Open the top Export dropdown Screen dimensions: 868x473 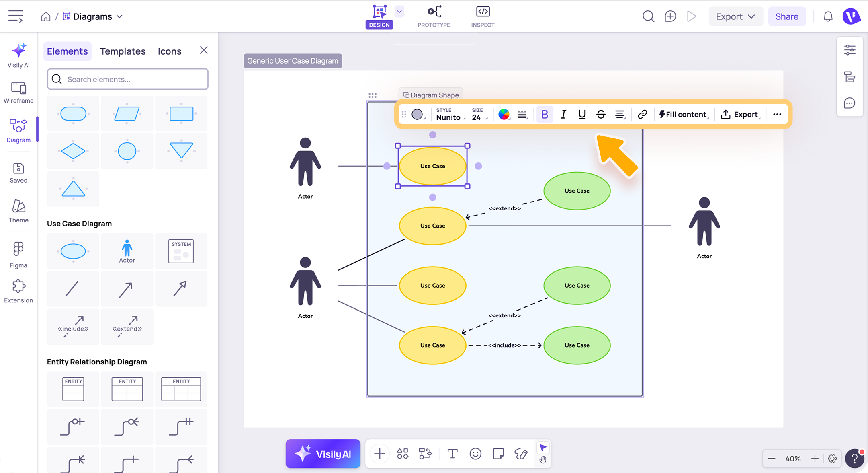click(735, 16)
